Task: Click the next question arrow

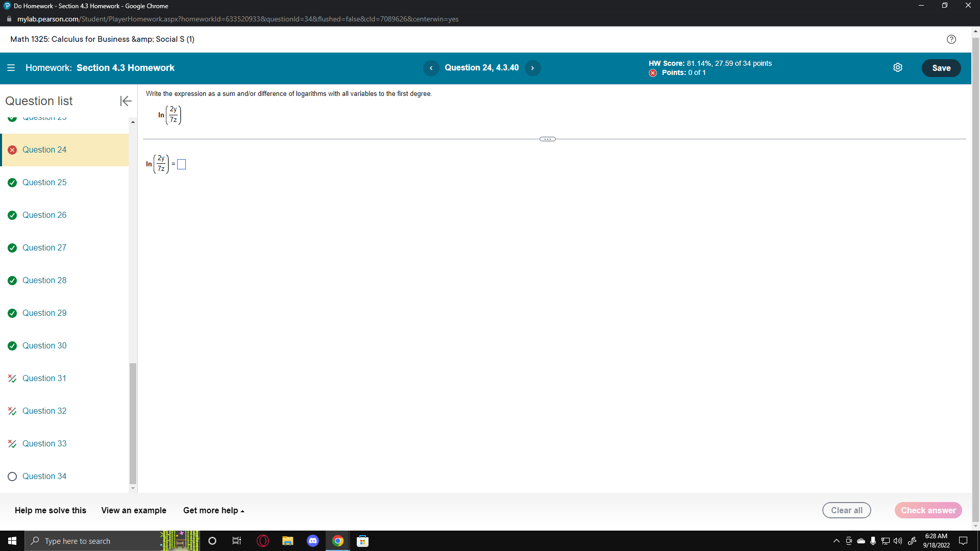Action: [532, 68]
